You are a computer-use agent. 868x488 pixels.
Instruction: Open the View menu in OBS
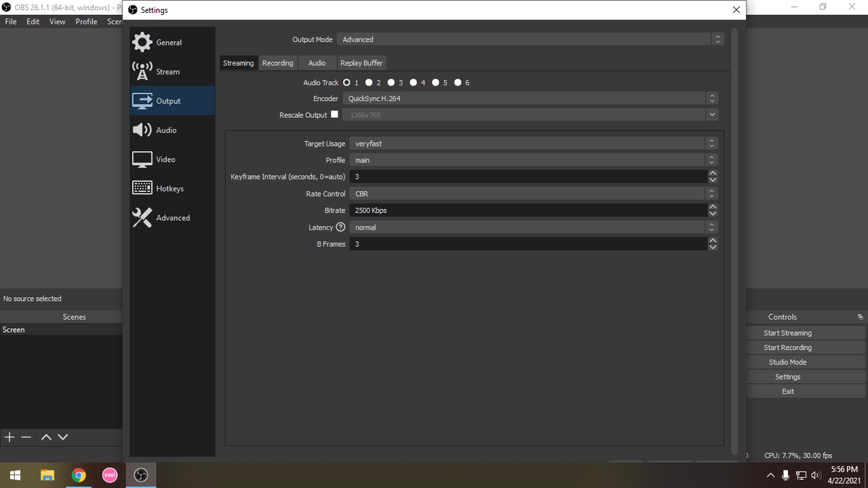coord(58,22)
